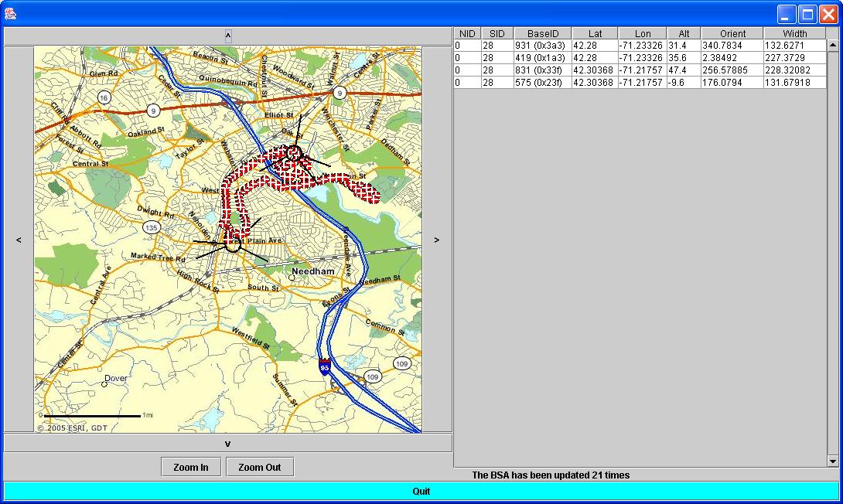
Task: Pan the map down with the v button
Action: (228, 443)
